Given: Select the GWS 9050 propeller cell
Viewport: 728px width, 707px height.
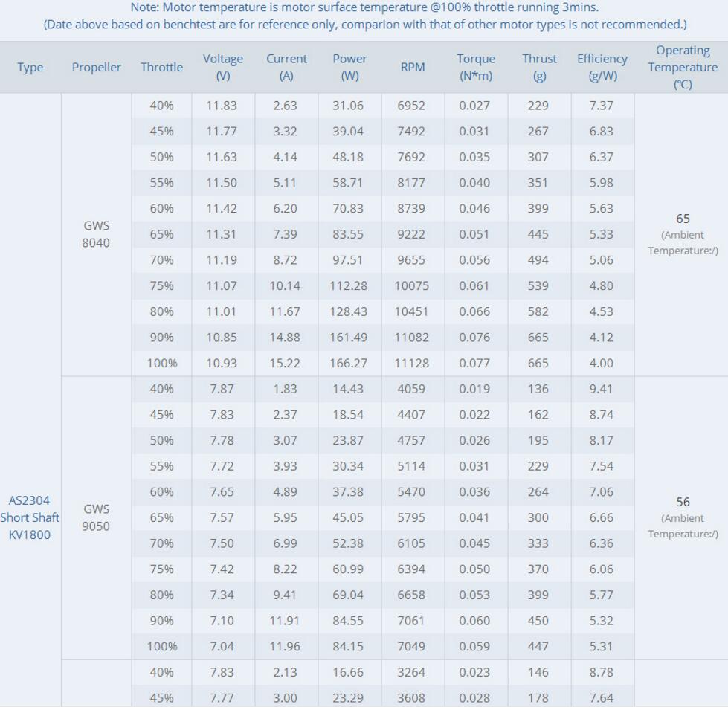Looking at the screenshot, I should tap(97, 518).
